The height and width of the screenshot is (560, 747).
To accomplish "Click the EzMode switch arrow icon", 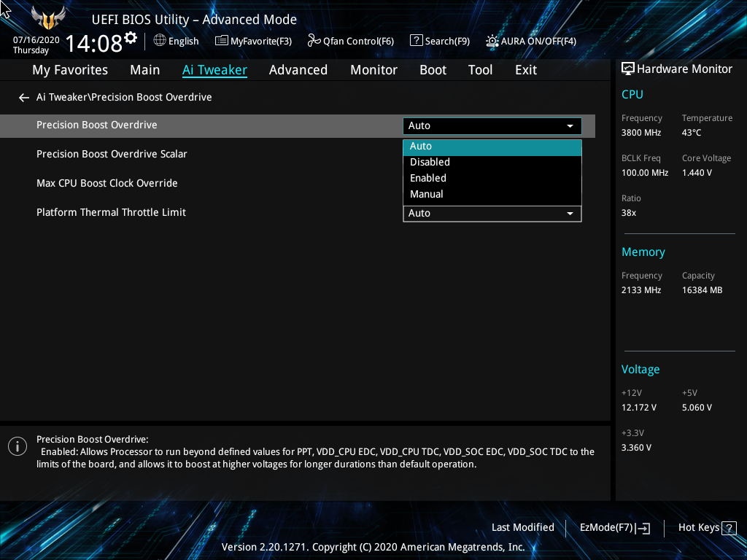I will click(x=643, y=528).
